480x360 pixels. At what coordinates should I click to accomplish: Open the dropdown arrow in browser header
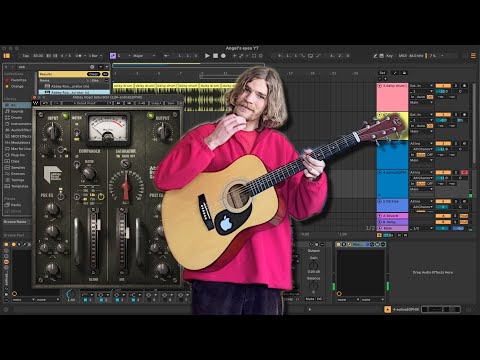tap(100, 67)
